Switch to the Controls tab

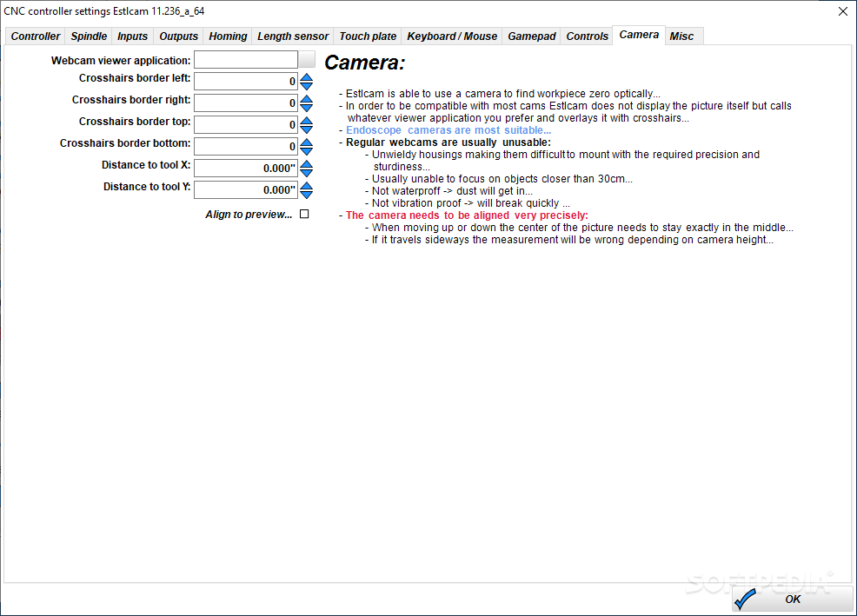[587, 36]
